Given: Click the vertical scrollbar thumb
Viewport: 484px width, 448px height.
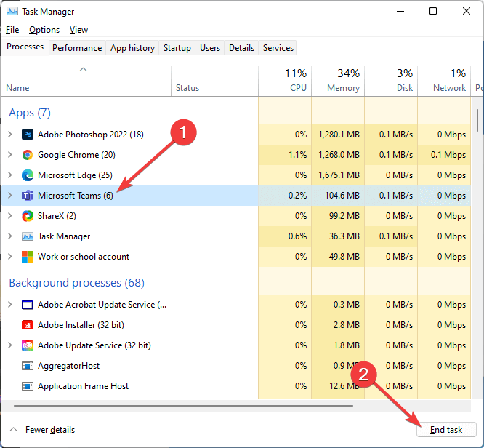Looking at the screenshot, I should point(477,121).
